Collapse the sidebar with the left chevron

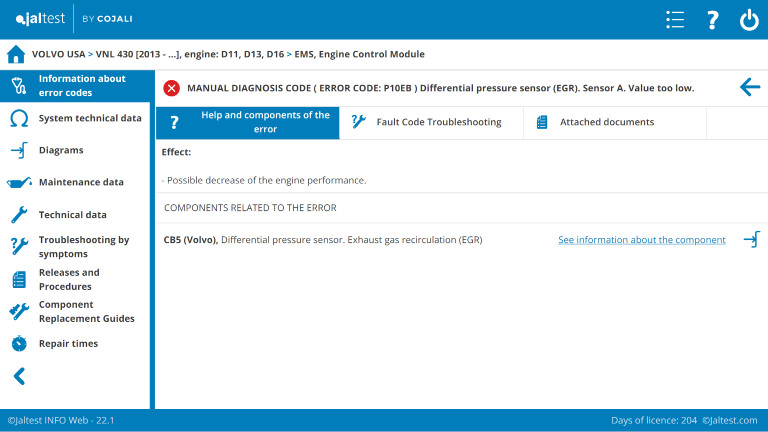coord(18,376)
